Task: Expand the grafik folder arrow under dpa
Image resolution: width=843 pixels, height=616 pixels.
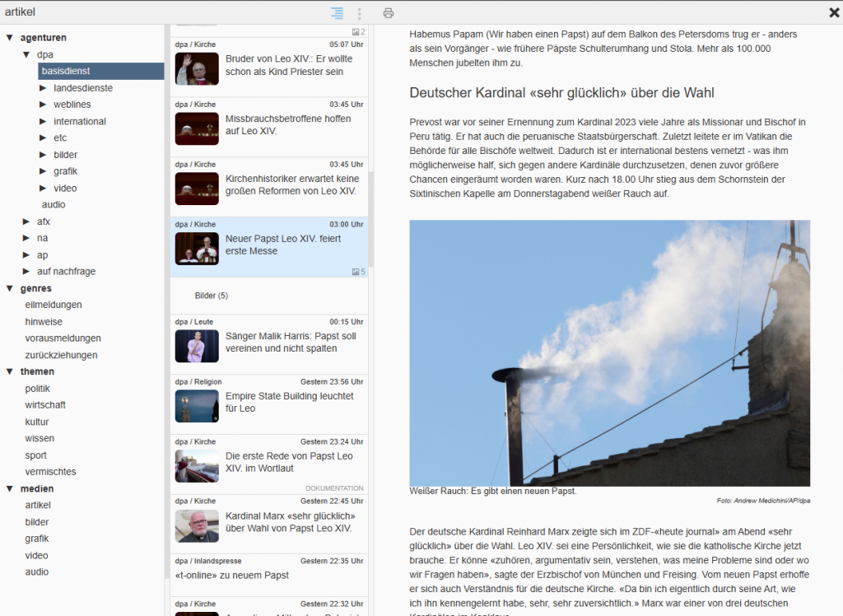Action: pos(43,171)
